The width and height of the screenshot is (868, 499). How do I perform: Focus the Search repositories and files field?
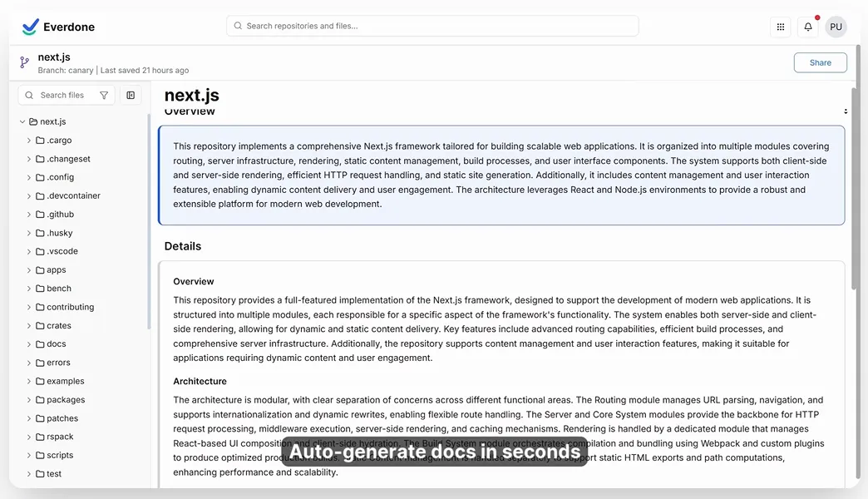pyautogui.click(x=432, y=26)
